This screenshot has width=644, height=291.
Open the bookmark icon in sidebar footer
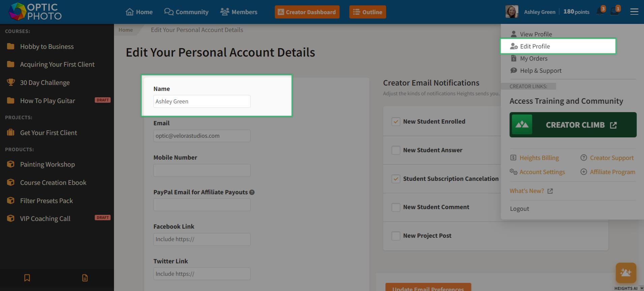pyautogui.click(x=27, y=278)
